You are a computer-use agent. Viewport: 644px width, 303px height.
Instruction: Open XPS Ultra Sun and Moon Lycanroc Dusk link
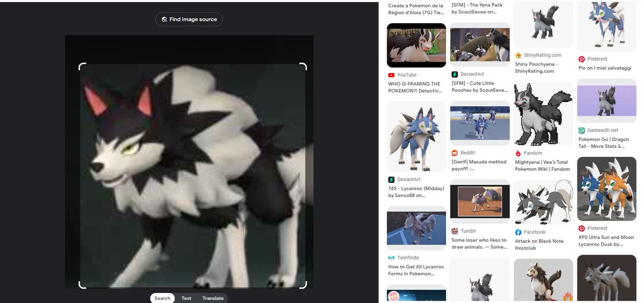pos(606,241)
